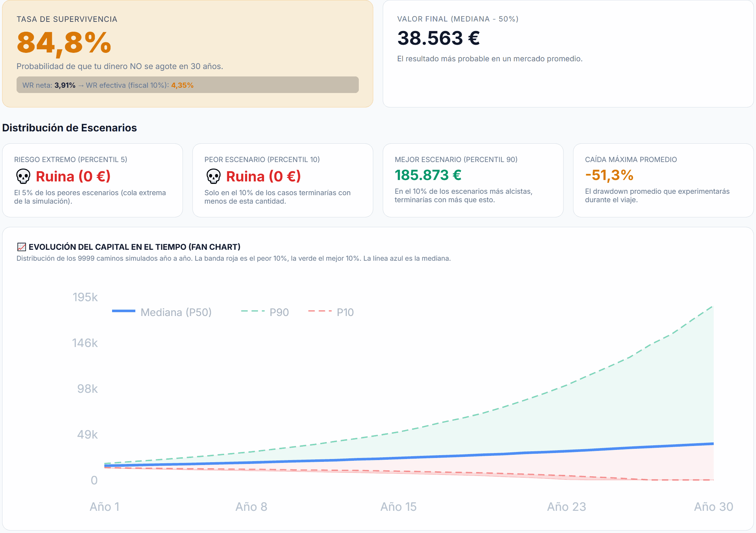Click the 9999 simulated paths description text
Image resolution: width=756 pixels, height=533 pixels.
coord(234,258)
